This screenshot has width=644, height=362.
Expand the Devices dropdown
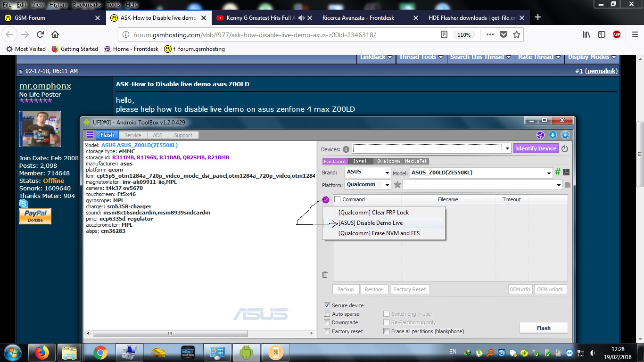point(507,148)
